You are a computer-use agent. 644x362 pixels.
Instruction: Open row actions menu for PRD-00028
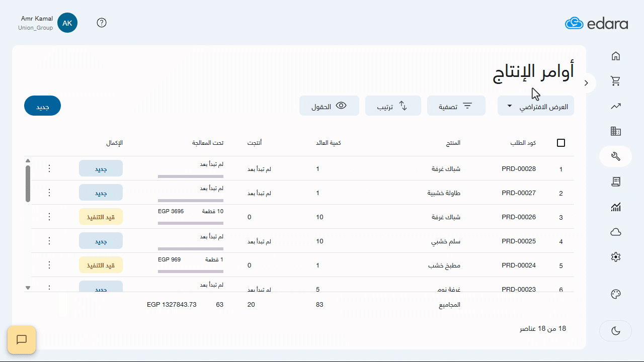(x=49, y=168)
